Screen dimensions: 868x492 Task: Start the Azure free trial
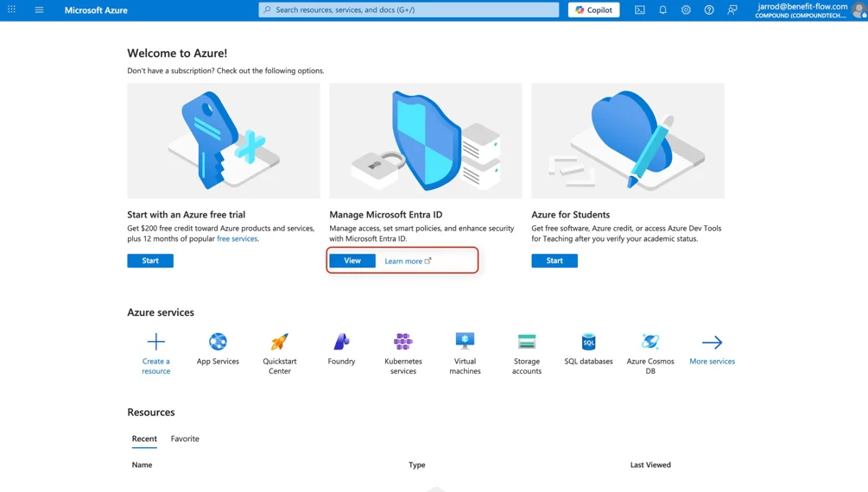tap(150, 261)
